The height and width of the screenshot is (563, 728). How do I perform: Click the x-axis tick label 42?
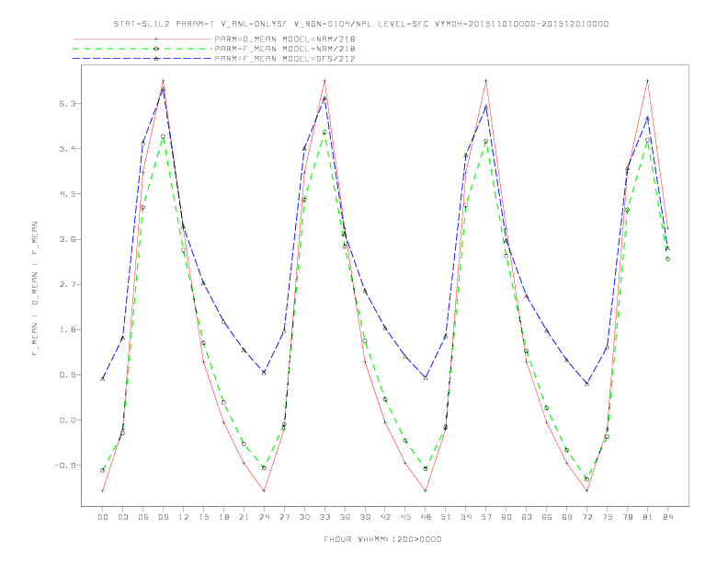(x=385, y=517)
